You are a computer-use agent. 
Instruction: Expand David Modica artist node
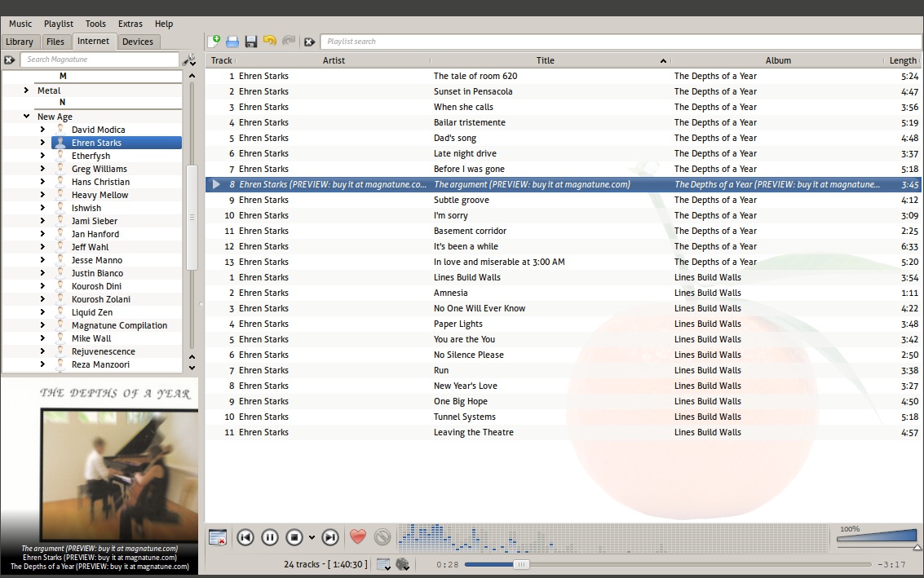[42, 129]
